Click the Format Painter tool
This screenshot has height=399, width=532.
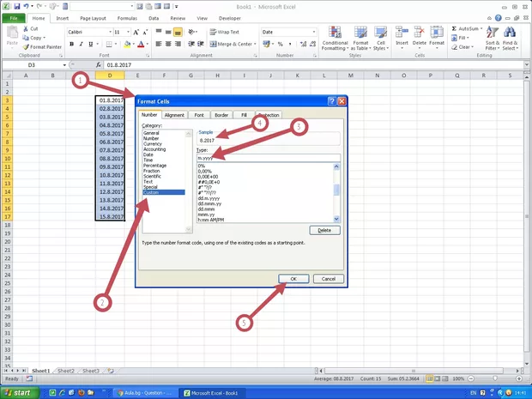44,46
